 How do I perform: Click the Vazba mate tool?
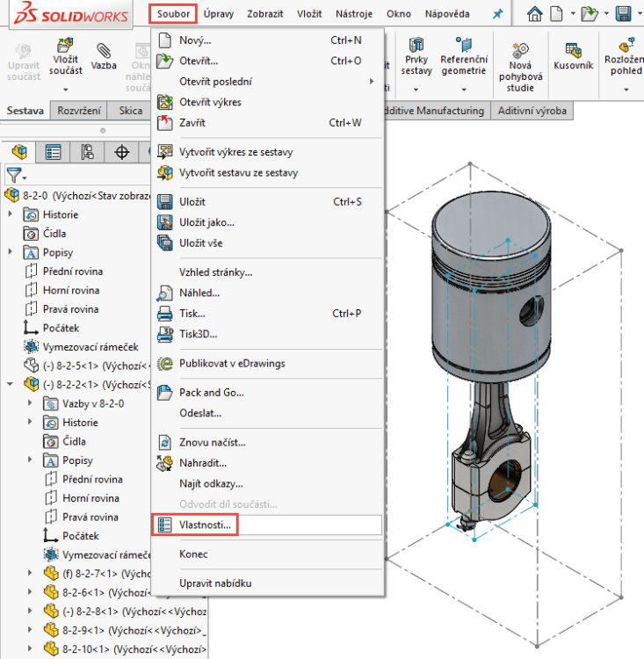click(x=104, y=56)
